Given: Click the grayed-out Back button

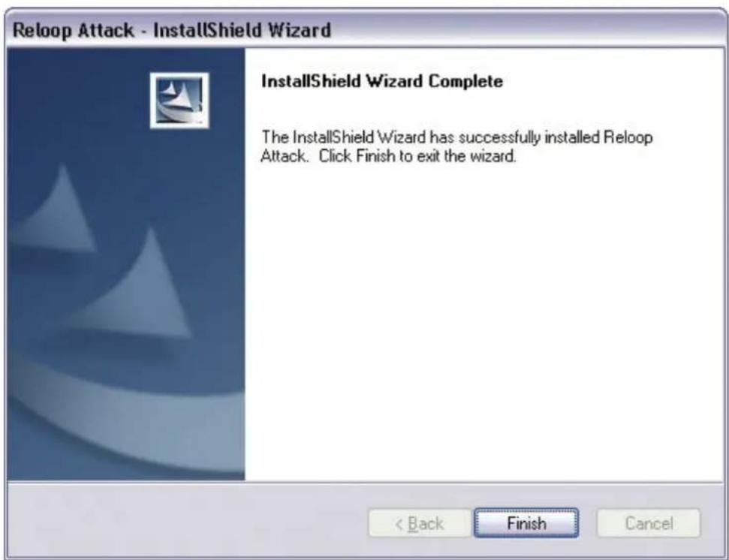Looking at the screenshot, I should pyautogui.click(x=420, y=523).
